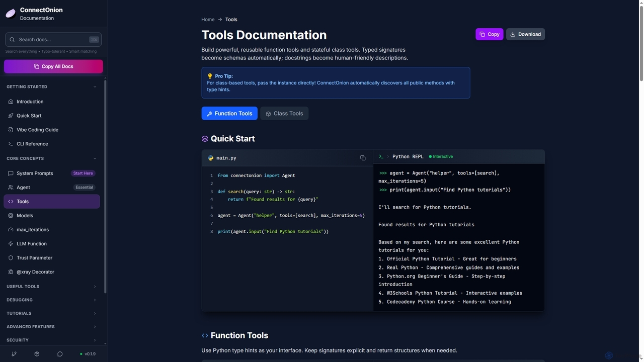The image size is (644, 362).
Task: Click the Python logo beside main.py
Action: point(211,158)
